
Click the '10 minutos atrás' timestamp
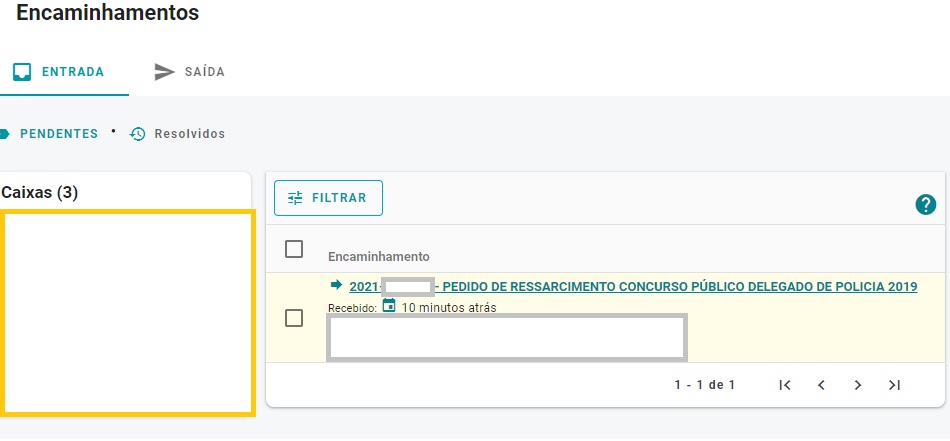click(449, 308)
